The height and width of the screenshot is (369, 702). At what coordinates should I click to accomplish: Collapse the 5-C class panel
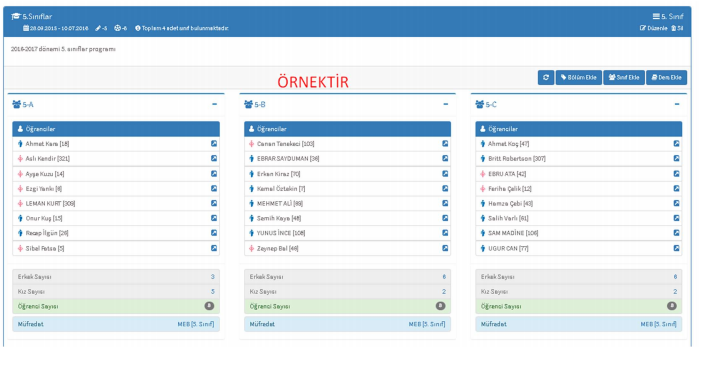point(677,104)
